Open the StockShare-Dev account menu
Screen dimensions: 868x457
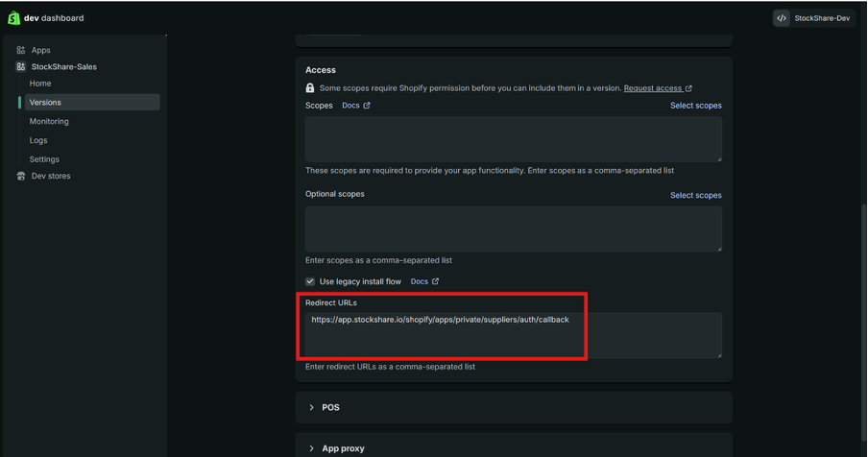click(814, 18)
